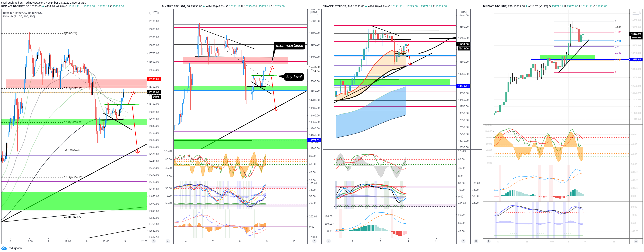The width and height of the screenshot is (644, 252).
Task: Click the B button on 240-minute chart
Action: [x=476, y=241]
